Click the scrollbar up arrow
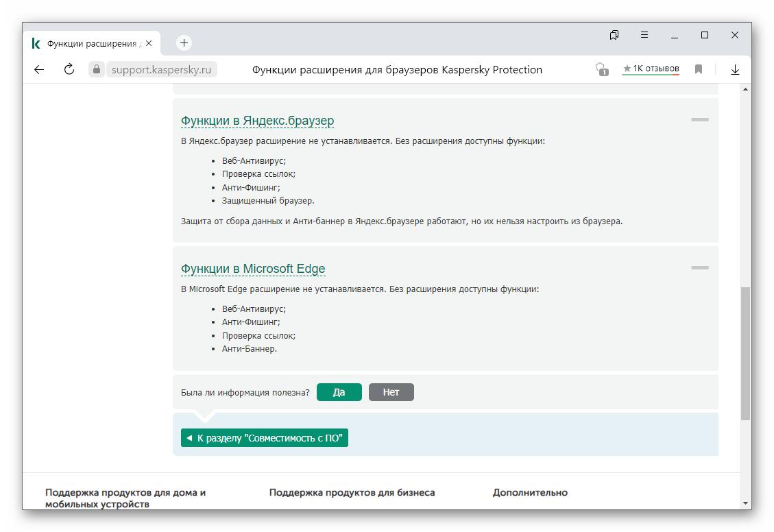 coord(745,89)
